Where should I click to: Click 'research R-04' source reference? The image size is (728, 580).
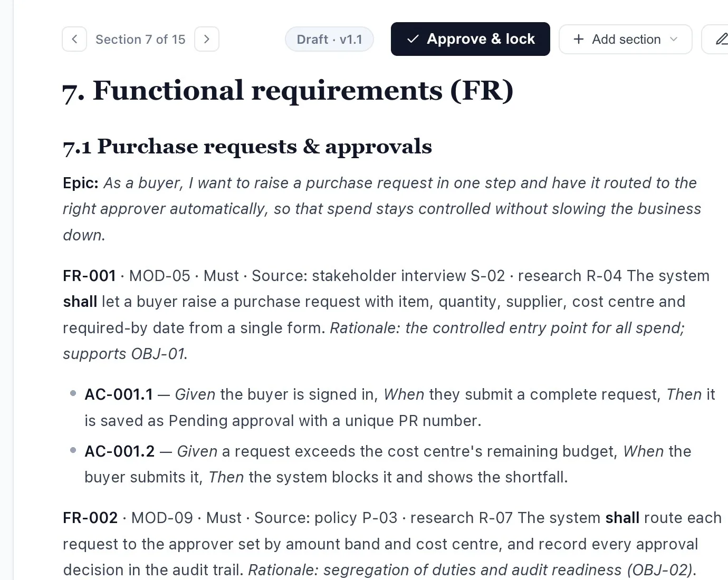pos(570,276)
